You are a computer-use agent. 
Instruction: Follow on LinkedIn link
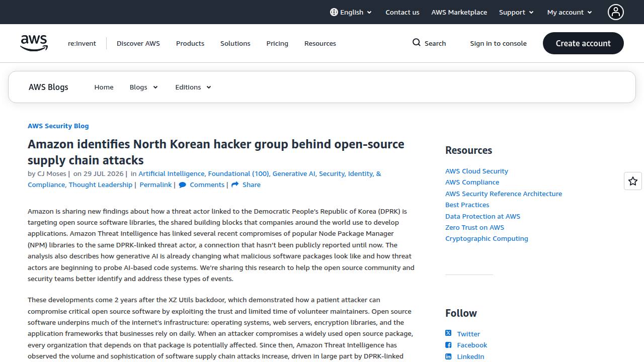(470, 356)
